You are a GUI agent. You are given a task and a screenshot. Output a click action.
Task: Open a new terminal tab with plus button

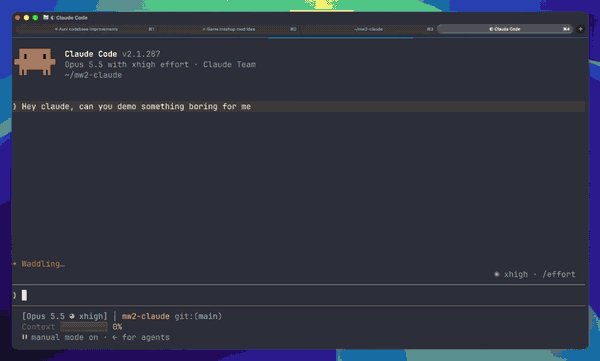pyautogui.click(x=580, y=29)
